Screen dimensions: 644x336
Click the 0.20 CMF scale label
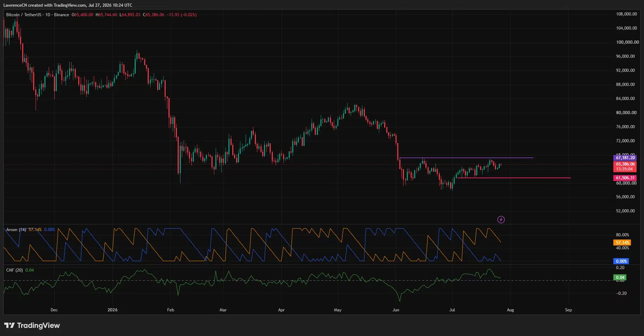tap(620, 268)
